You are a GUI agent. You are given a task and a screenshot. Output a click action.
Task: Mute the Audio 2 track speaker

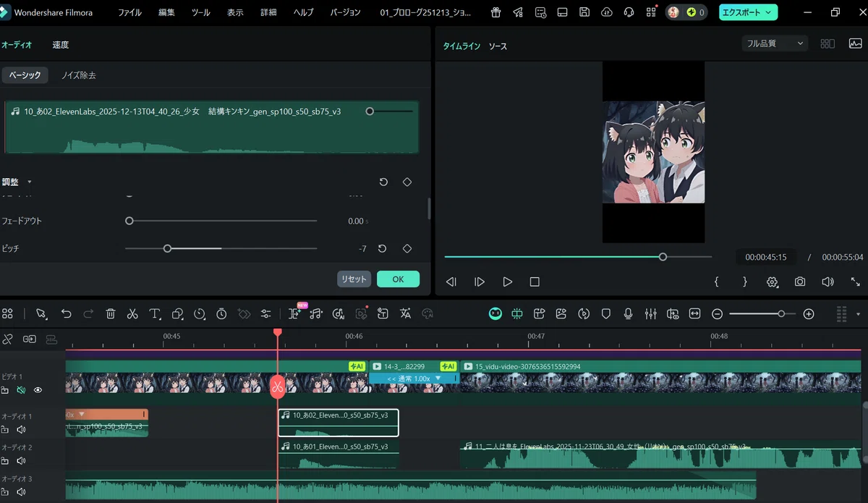coord(21,461)
